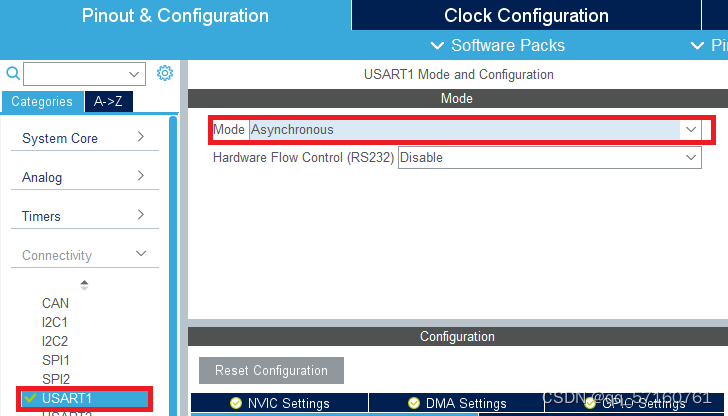Open the Mode Asynchronous dropdown

tap(475, 130)
